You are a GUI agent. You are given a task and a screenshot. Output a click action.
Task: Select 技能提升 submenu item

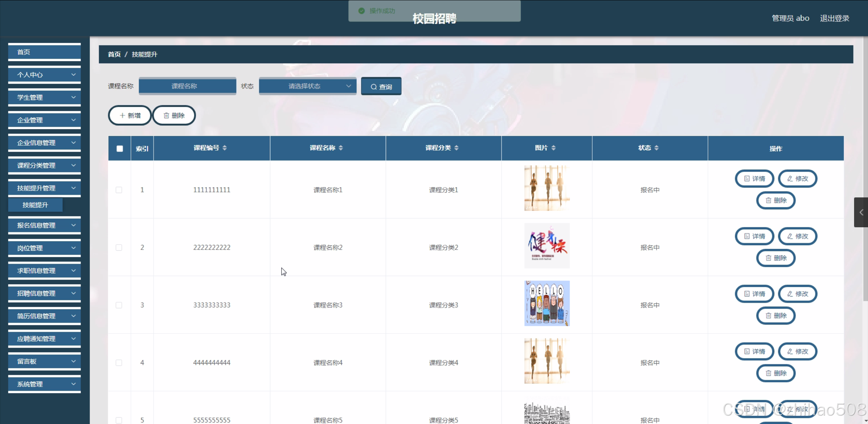click(35, 205)
